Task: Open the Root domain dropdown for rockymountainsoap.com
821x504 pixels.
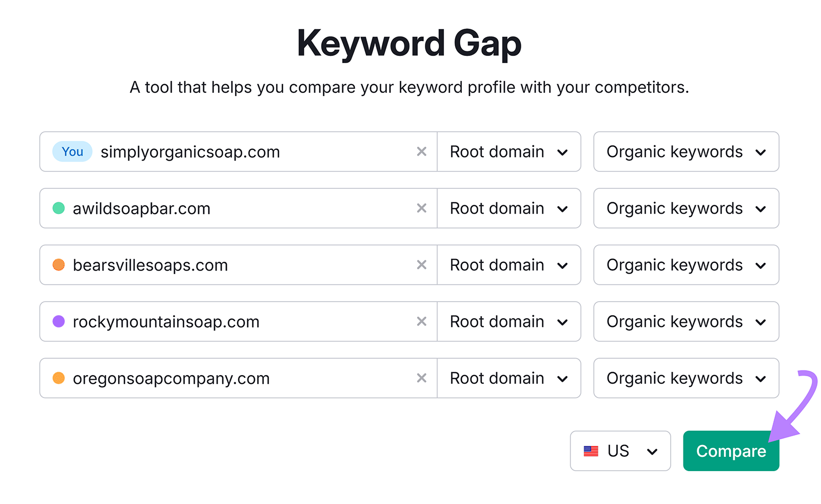Action: point(509,322)
